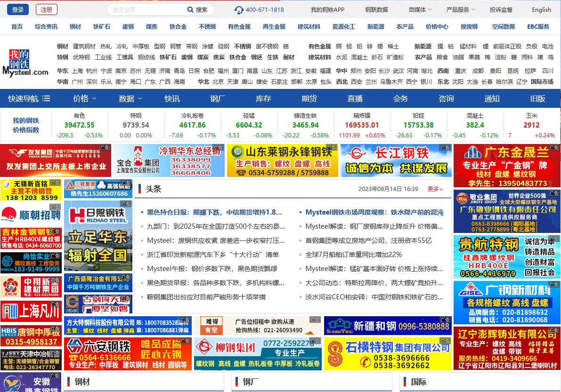This screenshot has height=392, width=561.
Task: Click the 注册 register button
Action: point(47,10)
